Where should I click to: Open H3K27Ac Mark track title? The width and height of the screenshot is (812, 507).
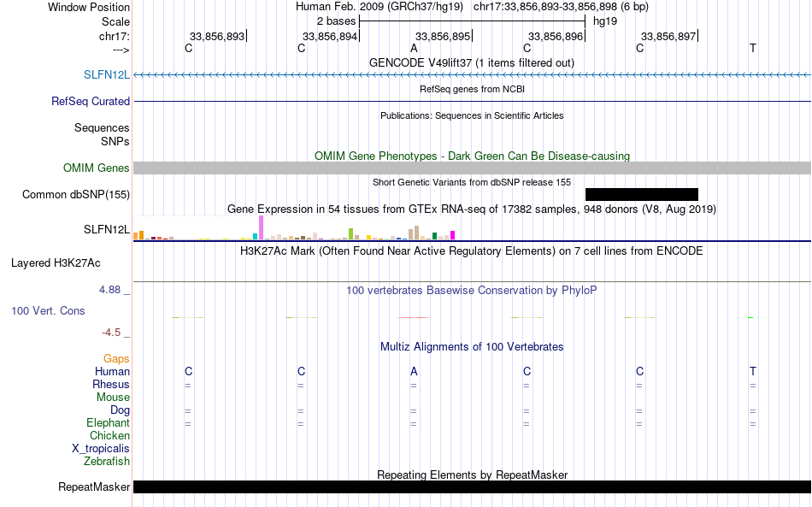tap(472, 251)
